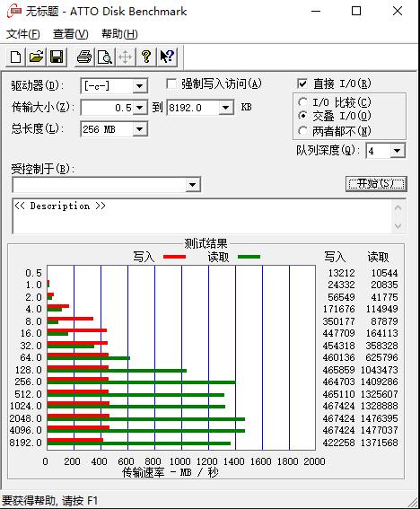This screenshot has width=420, height=509.
Task: Click the description scrollbar up arrow
Action: click(x=398, y=207)
